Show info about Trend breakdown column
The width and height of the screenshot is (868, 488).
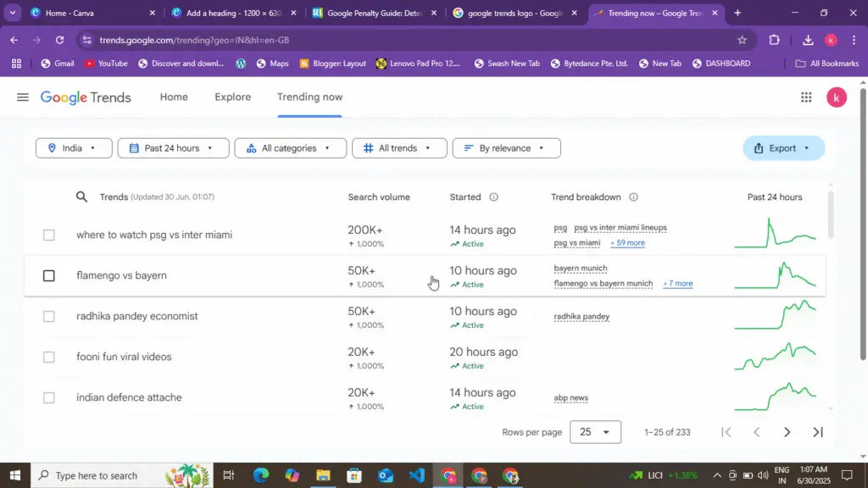coord(633,197)
